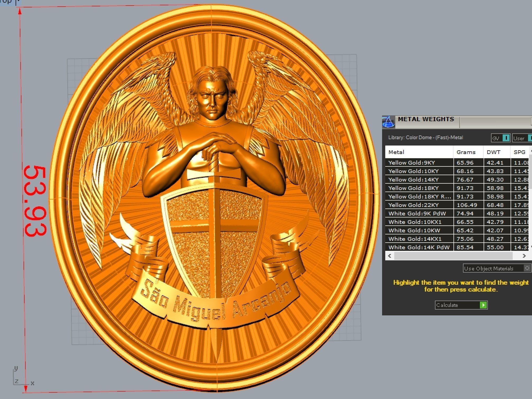Sort by the Grams column header
532x399 pixels.
(x=466, y=152)
